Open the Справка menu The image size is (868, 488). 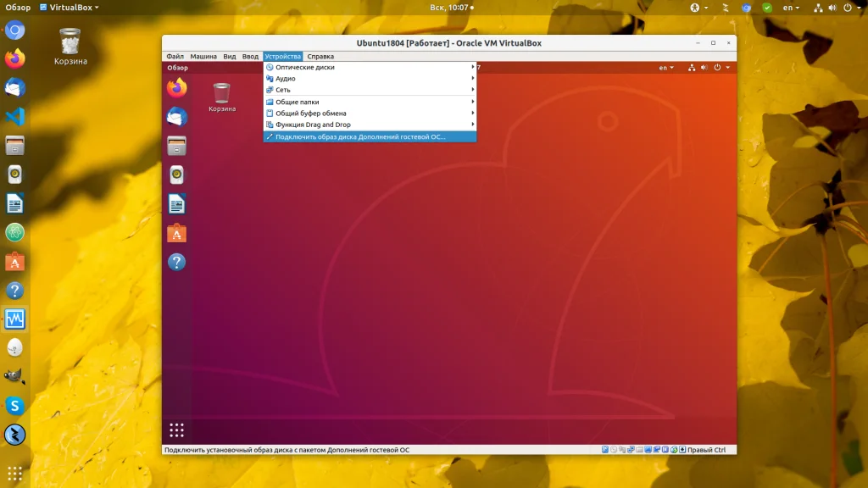click(320, 57)
